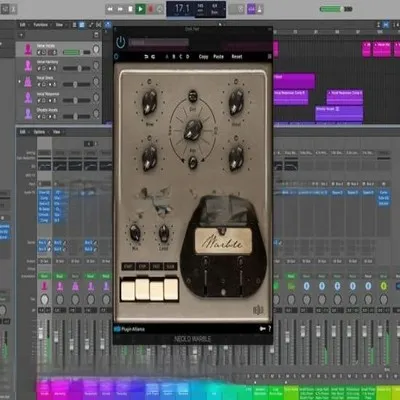Select the Verse Harmony track icon
This screenshot has height=400, width=400.
[x=28, y=65]
